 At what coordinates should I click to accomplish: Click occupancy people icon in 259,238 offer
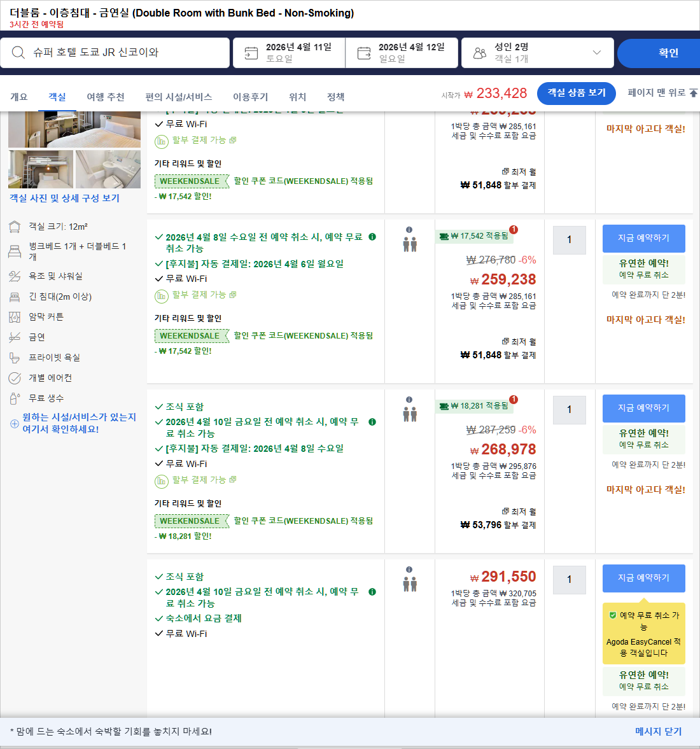409,244
